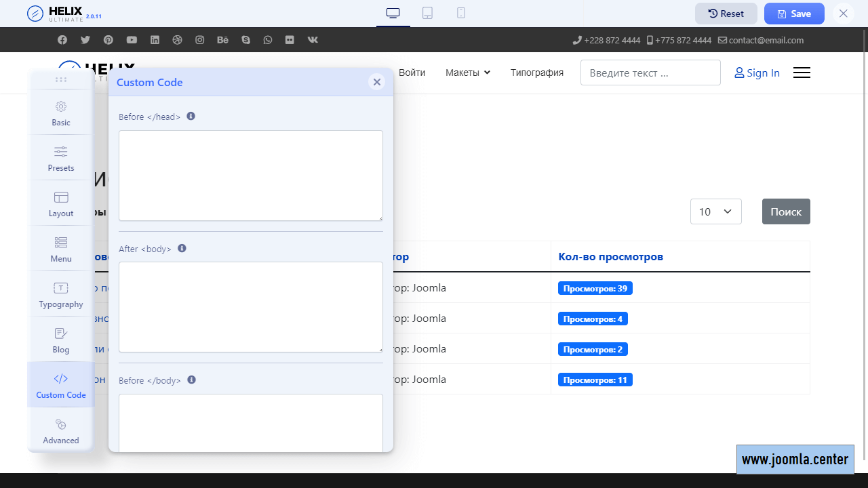Image resolution: width=868 pixels, height=488 pixels.
Task: Select the Menu sidebar tab
Action: (61, 249)
